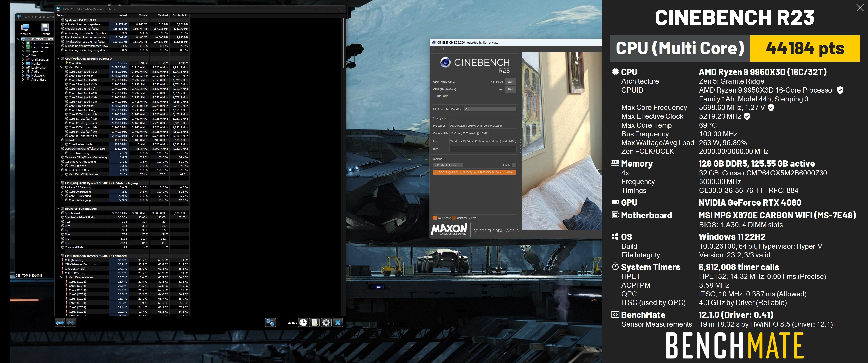868x363 pixels.
Task: Close sensors with blue X toolbar icon
Action: tap(338, 323)
